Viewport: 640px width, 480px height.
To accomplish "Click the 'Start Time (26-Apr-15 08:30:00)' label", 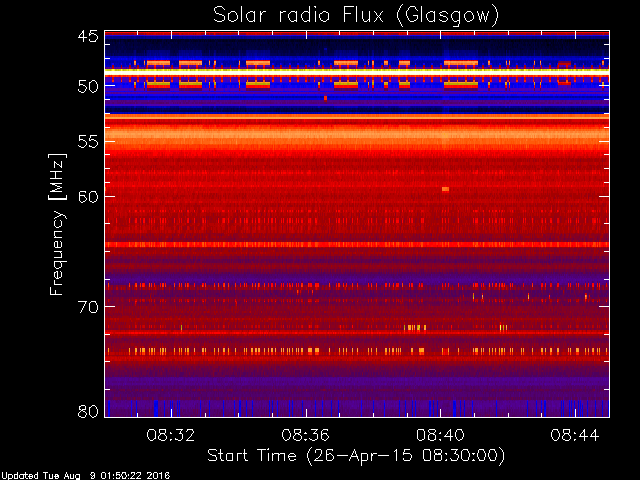I will click(356, 456).
